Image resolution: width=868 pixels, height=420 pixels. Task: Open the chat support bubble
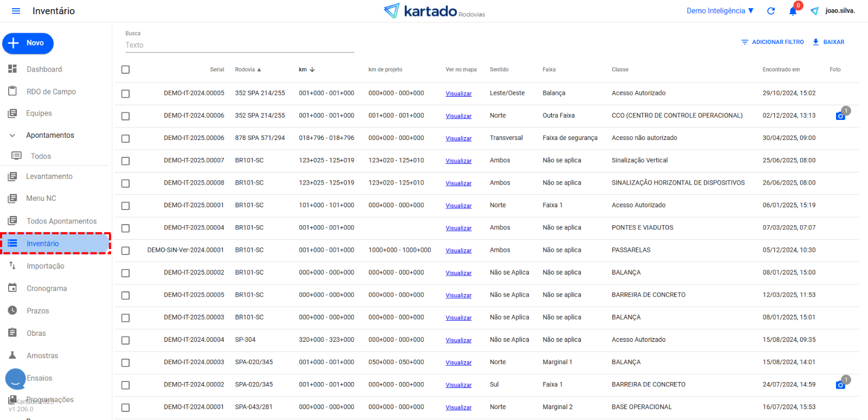pyautogui.click(x=16, y=379)
